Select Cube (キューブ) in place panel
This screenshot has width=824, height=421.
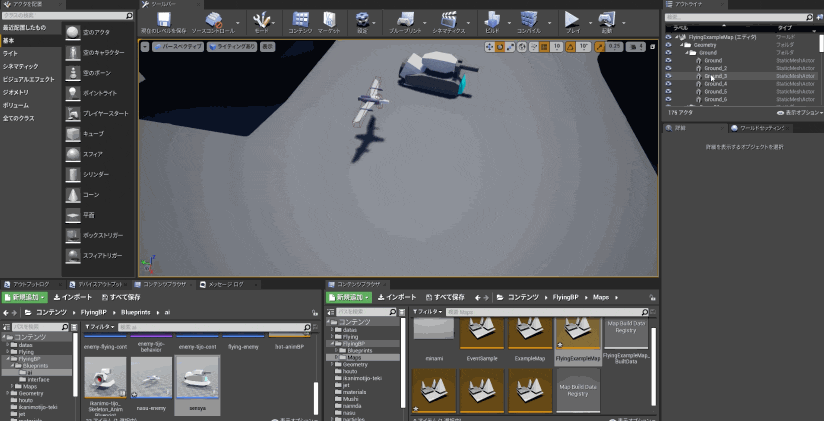point(96,134)
